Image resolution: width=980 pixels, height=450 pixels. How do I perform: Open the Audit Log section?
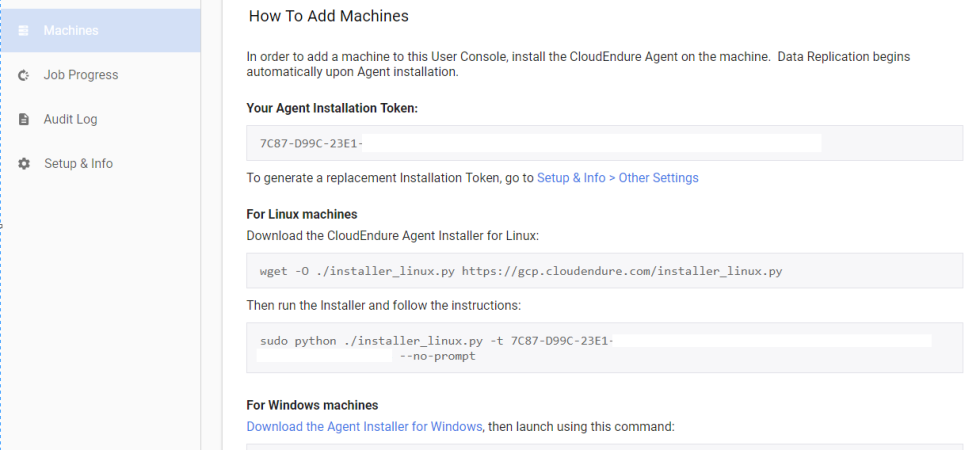[100, 119]
